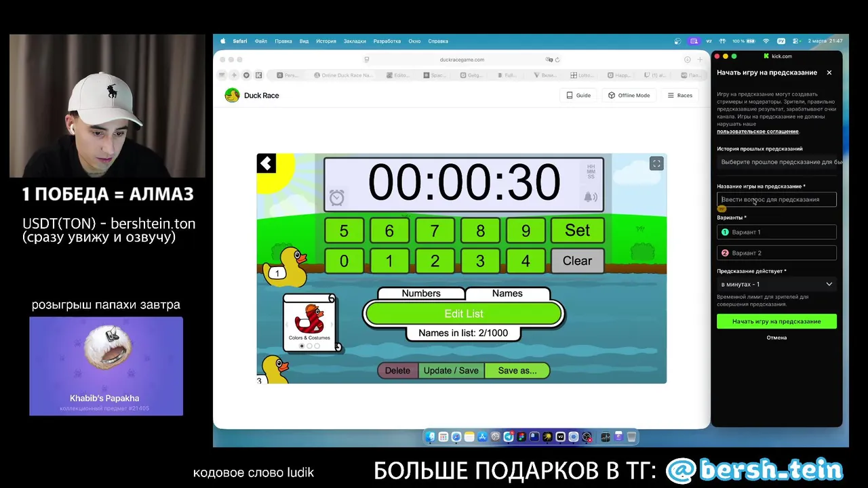Click the prediction question input field

(776, 199)
